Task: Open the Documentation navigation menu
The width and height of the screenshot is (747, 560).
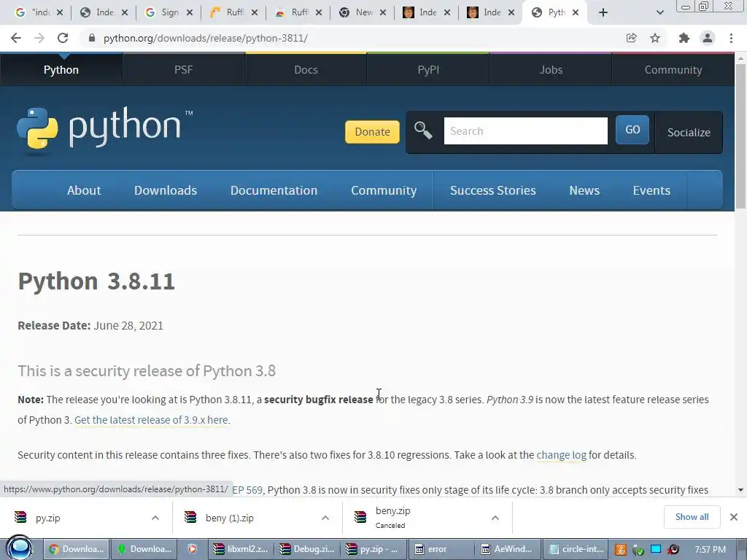Action: coord(274,190)
